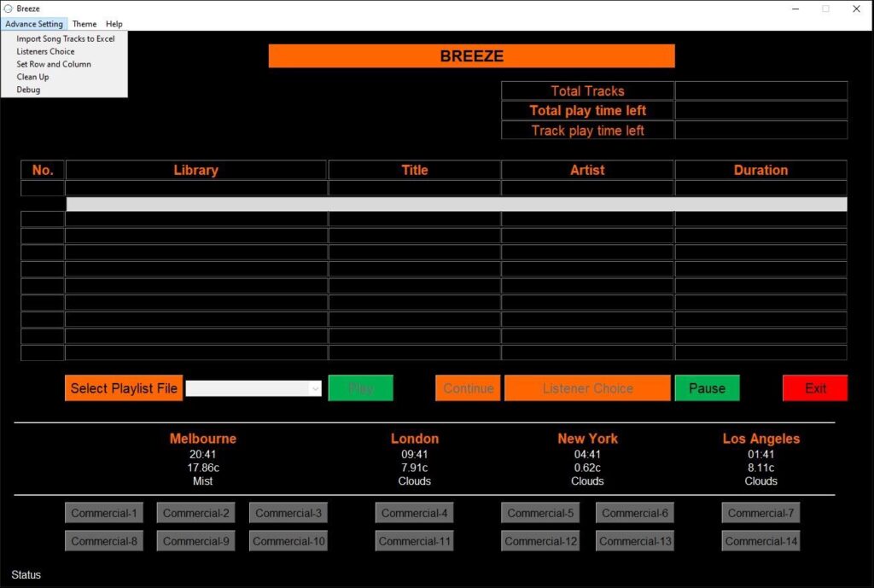Viewport: 874px width, 588px height.
Task: Click the Continue button
Action: 468,388
